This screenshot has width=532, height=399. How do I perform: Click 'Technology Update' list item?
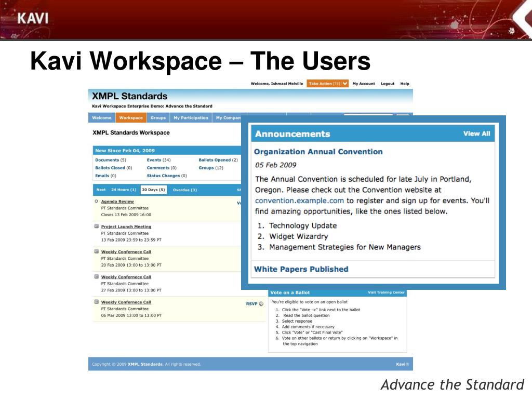pyautogui.click(x=303, y=225)
